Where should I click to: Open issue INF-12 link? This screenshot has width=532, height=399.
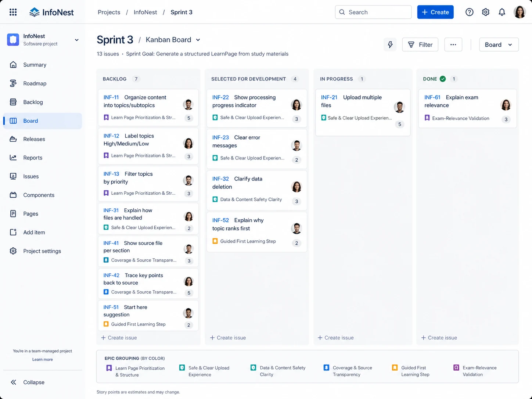111,136
